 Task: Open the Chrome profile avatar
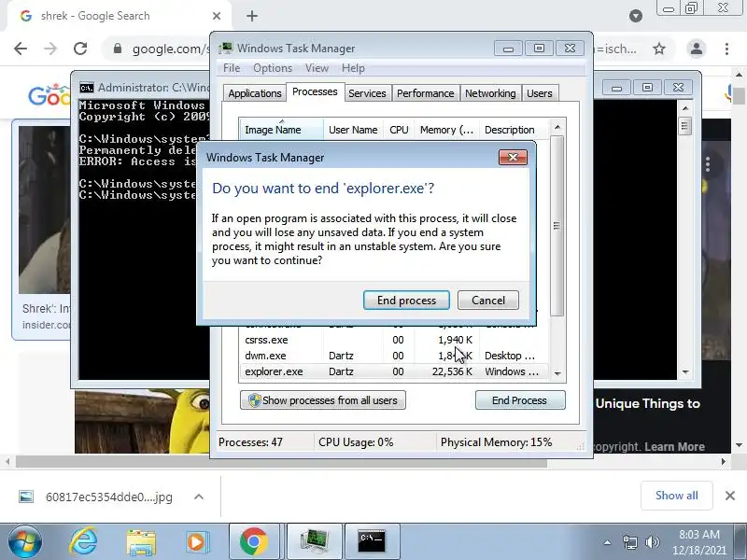pos(696,49)
